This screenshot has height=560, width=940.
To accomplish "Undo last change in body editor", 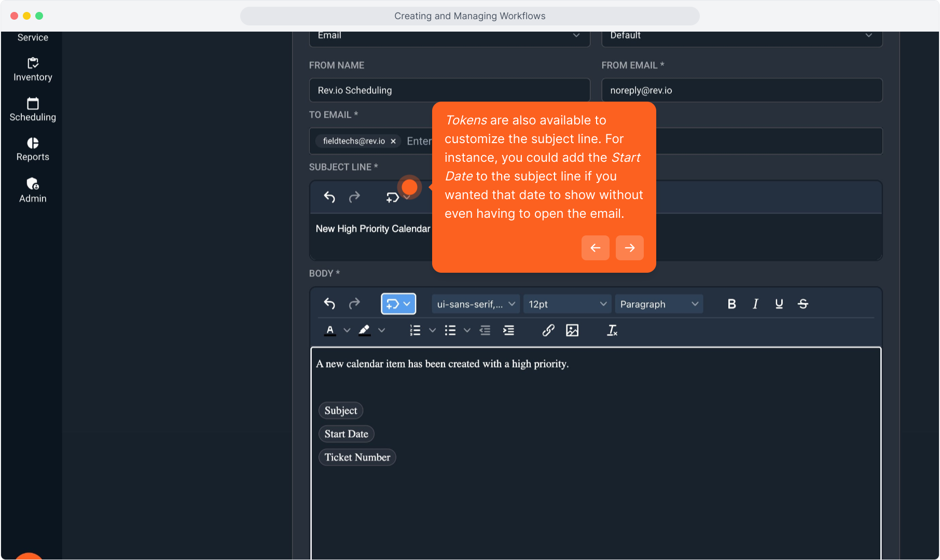I will click(329, 303).
